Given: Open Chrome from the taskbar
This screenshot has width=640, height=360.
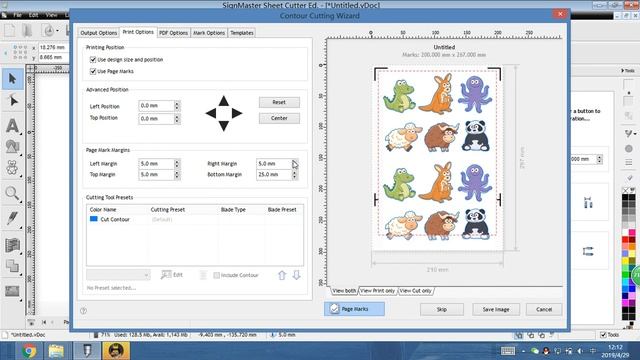Looking at the screenshot, I should point(29,351).
